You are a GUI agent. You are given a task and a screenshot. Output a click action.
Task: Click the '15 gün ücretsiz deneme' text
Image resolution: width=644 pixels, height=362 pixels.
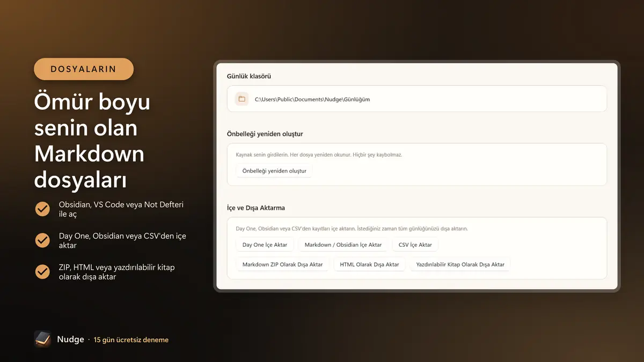[x=131, y=339]
